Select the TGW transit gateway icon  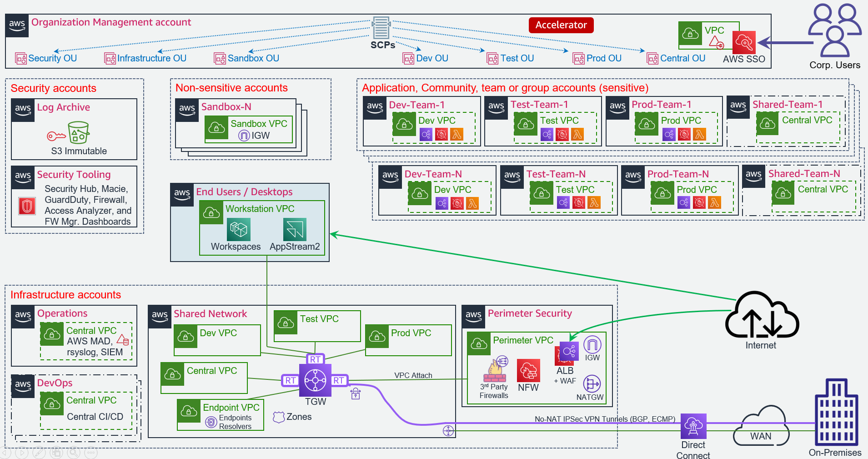coord(315,380)
